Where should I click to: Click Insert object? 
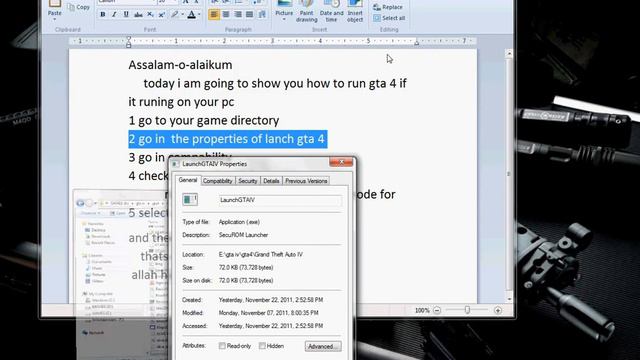point(355,11)
